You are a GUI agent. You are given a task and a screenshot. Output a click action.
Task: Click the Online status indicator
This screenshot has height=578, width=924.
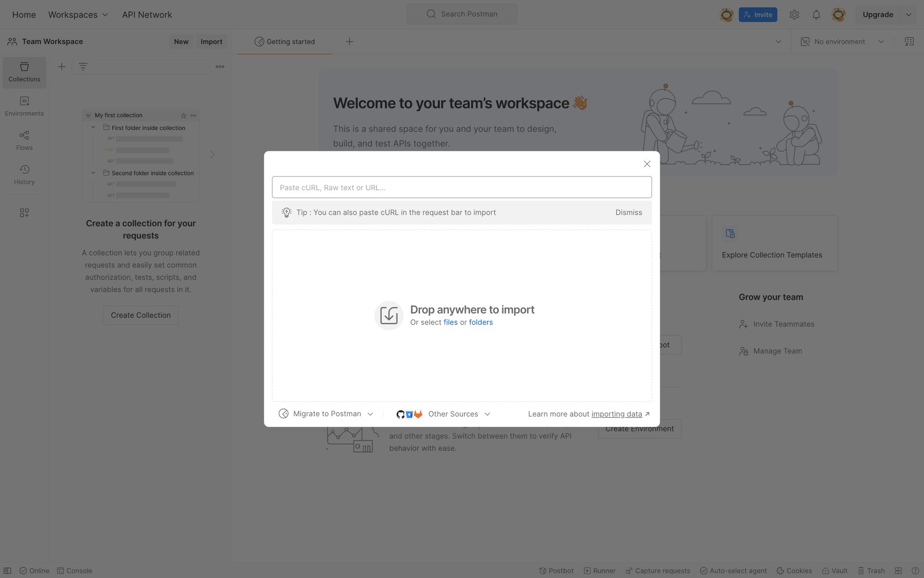pos(34,571)
